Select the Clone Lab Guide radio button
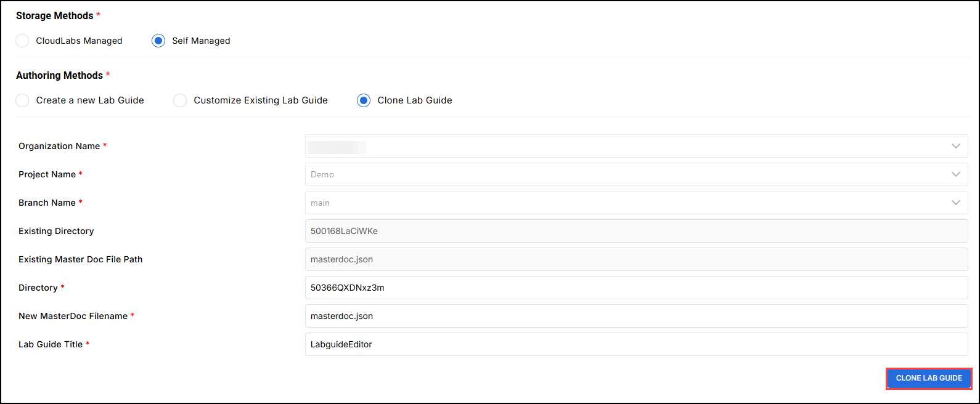980x404 pixels. click(x=364, y=100)
